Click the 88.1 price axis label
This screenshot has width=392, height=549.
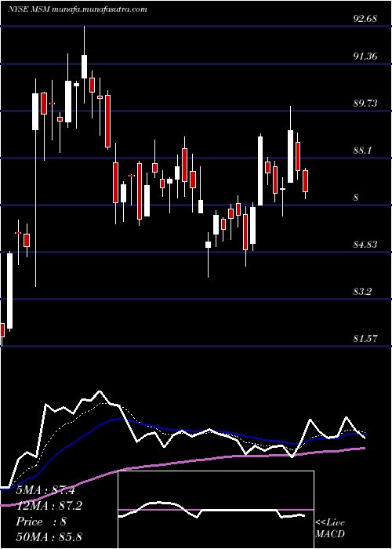click(362, 151)
